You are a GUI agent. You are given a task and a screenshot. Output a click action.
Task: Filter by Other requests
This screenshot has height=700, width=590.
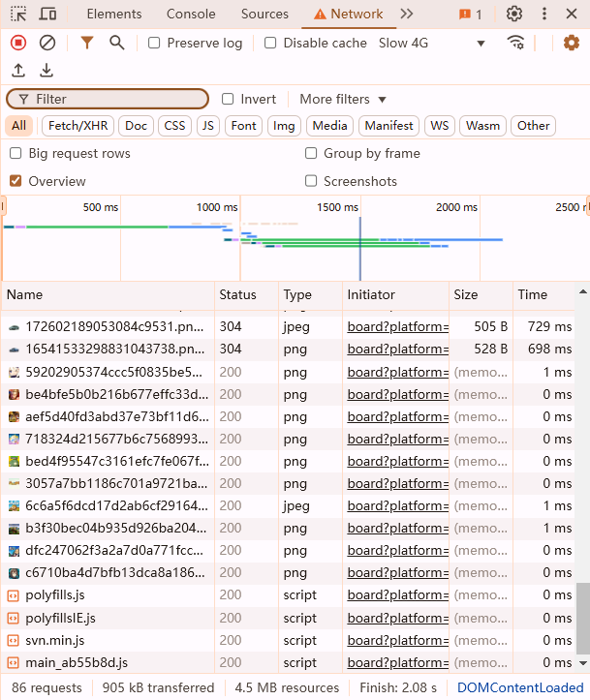(533, 126)
